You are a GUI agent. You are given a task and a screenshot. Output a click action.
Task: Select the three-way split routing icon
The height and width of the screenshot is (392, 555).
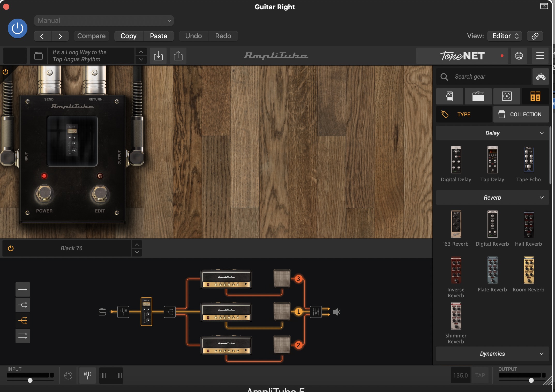click(x=23, y=320)
